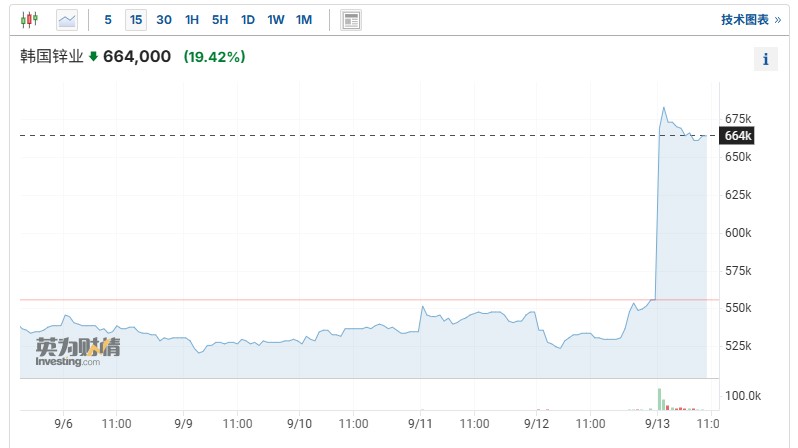This screenshot has height=448, width=798.
Task: Choose the 1D interval
Action: [x=248, y=19]
